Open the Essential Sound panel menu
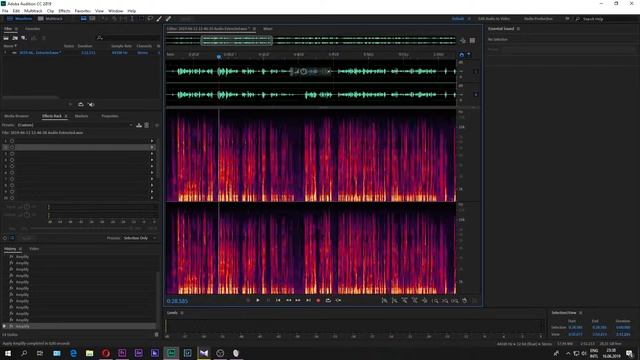The image size is (640, 360). click(x=518, y=29)
